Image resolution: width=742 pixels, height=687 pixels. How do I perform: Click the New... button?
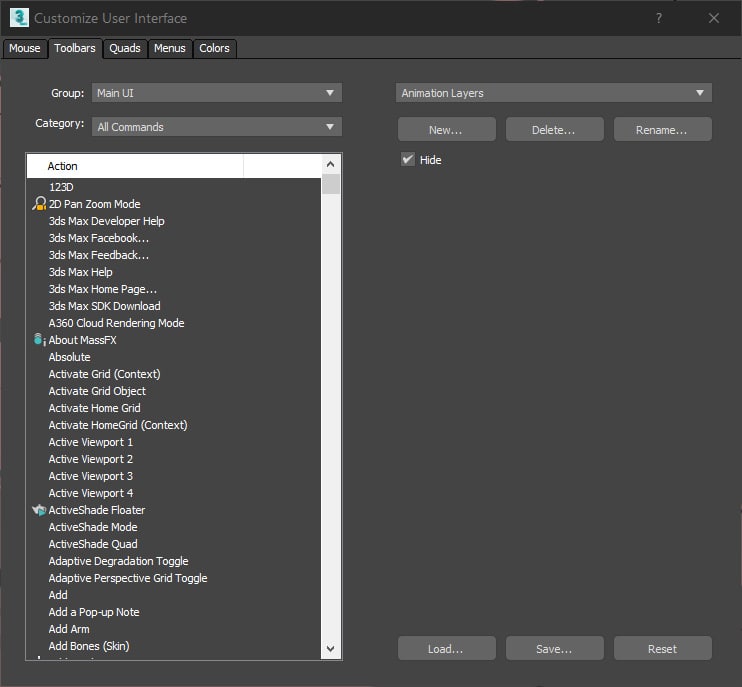point(446,129)
